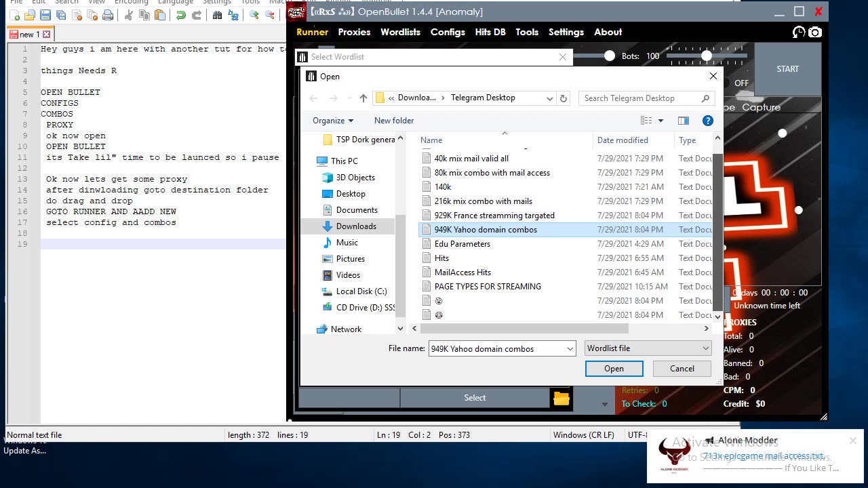Screen dimensions: 868x488
Task: Open the Proxies tab in OpenBullet
Action: click(x=355, y=32)
